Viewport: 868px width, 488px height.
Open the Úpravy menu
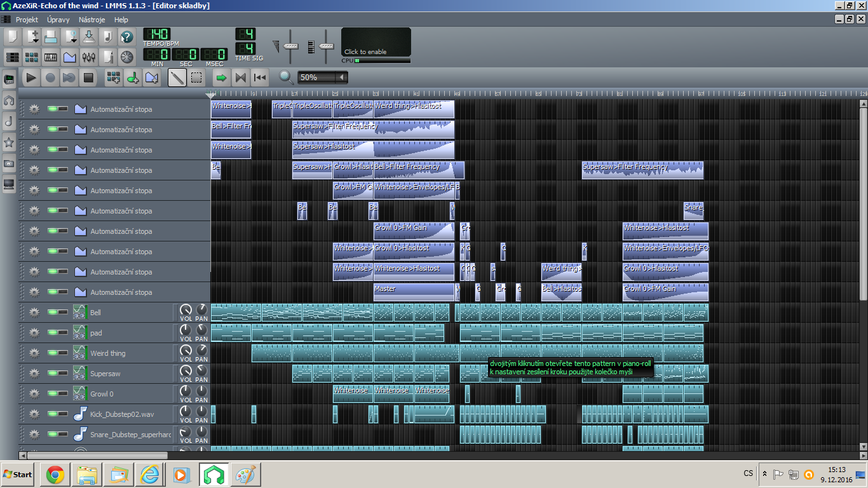58,20
